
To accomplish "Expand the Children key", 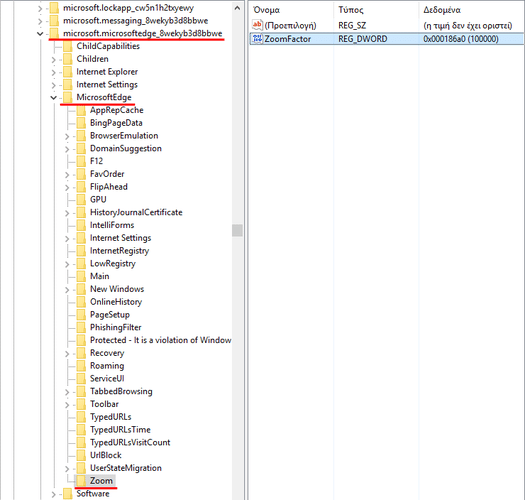I will (x=54, y=59).
